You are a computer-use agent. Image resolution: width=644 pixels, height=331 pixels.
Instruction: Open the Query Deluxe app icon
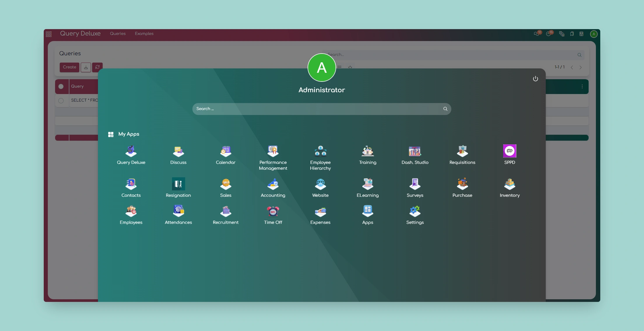[131, 151]
